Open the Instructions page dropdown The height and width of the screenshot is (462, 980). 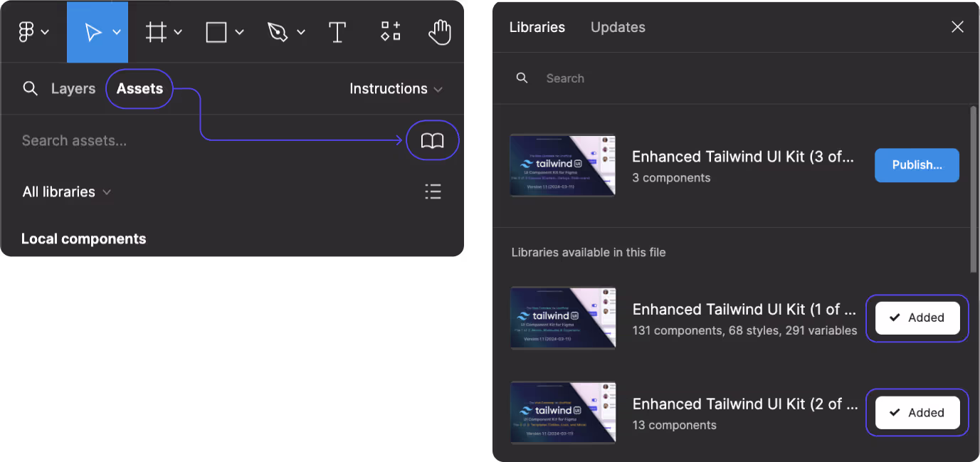click(x=396, y=89)
